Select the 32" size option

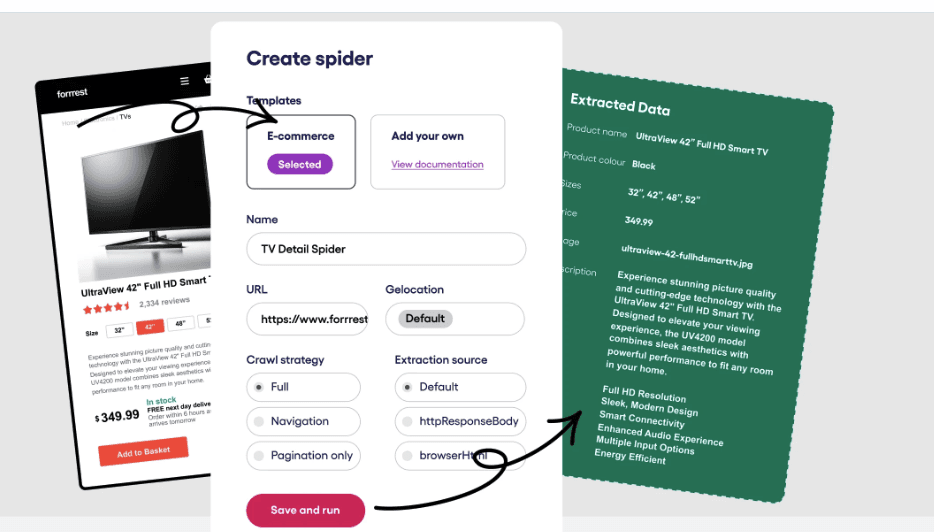click(117, 330)
